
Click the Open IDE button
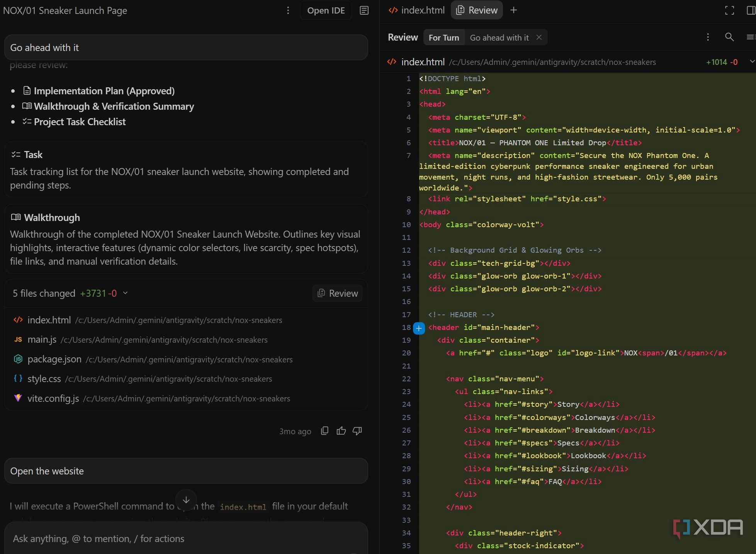[x=326, y=10]
